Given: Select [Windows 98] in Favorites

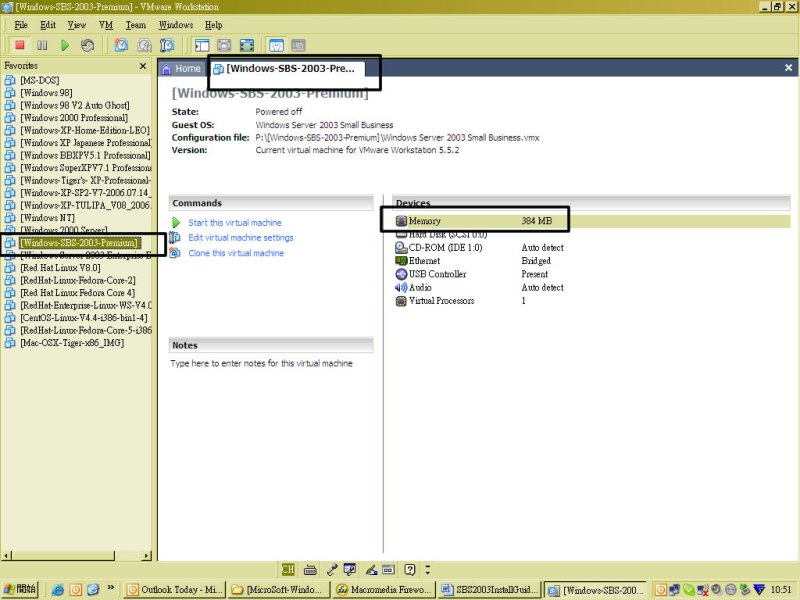Looking at the screenshot, I should pyautogui.click(x=46, y=93).
